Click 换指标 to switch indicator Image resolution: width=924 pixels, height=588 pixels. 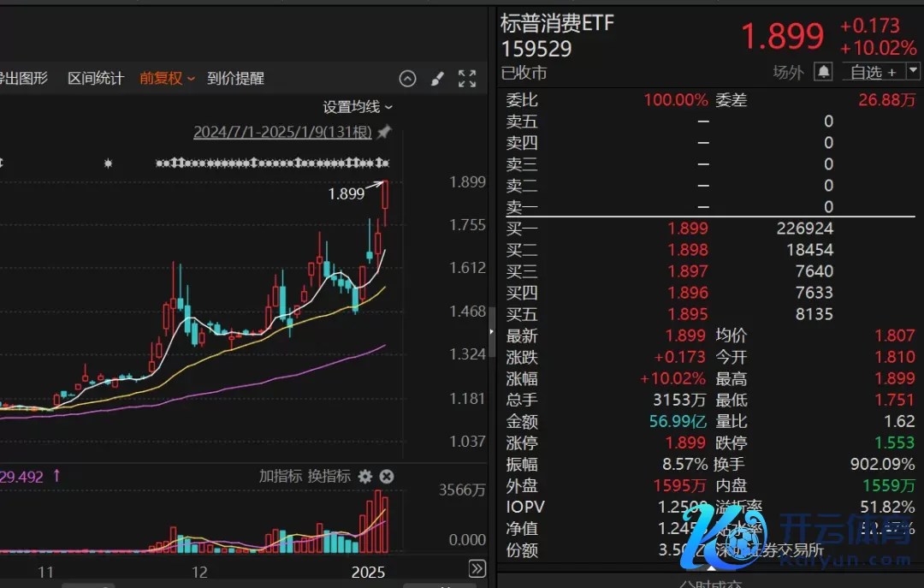(x=329, y=477)
